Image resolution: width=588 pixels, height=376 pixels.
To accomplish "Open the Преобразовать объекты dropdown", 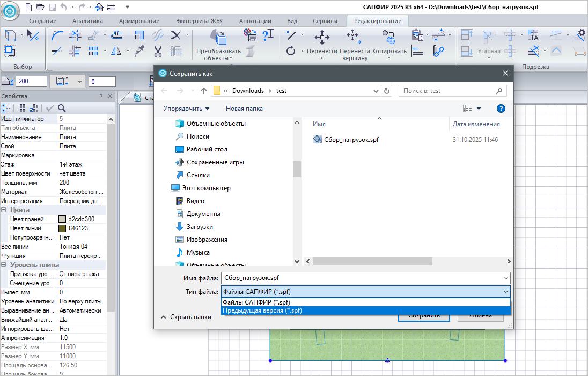I will (219, 54).
